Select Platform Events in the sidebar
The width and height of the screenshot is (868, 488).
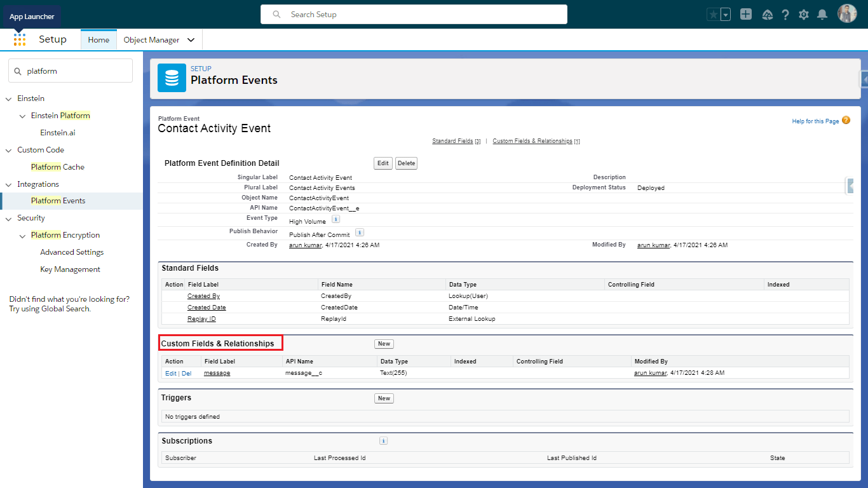pos(58,201)
